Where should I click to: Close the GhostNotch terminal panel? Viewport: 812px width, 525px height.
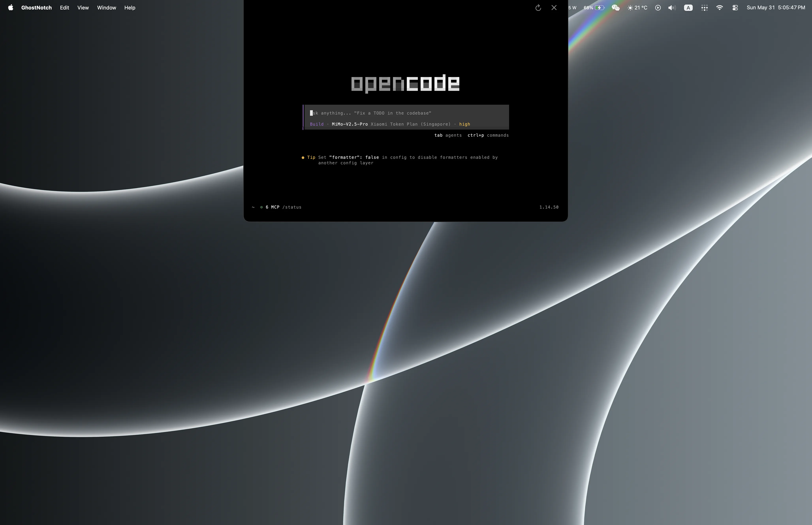(x=554, y=8)
